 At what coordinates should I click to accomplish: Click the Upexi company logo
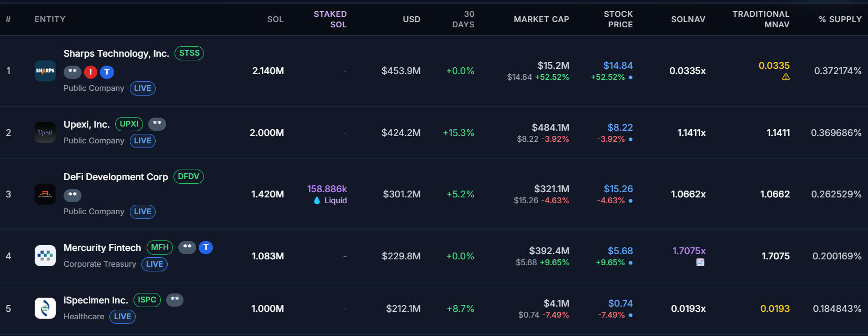pyautogui.click(x=45, y=132)
